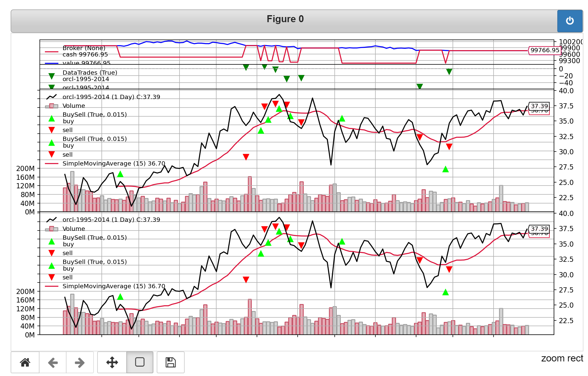The image size is (588, 376).
Task: Click the lower chart Volume legend swatch
Action: (x=52, y=229)
